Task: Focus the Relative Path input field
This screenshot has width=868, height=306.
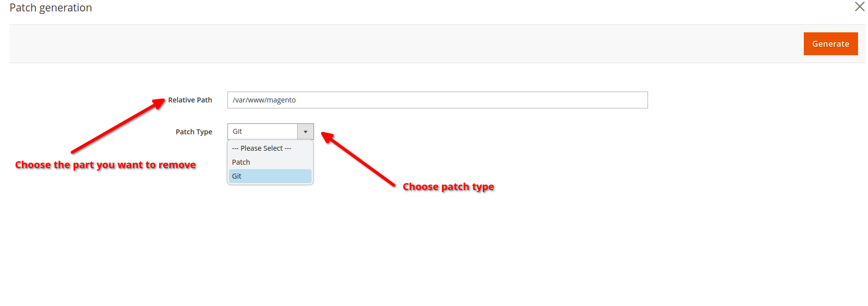Action: [437, 100]
